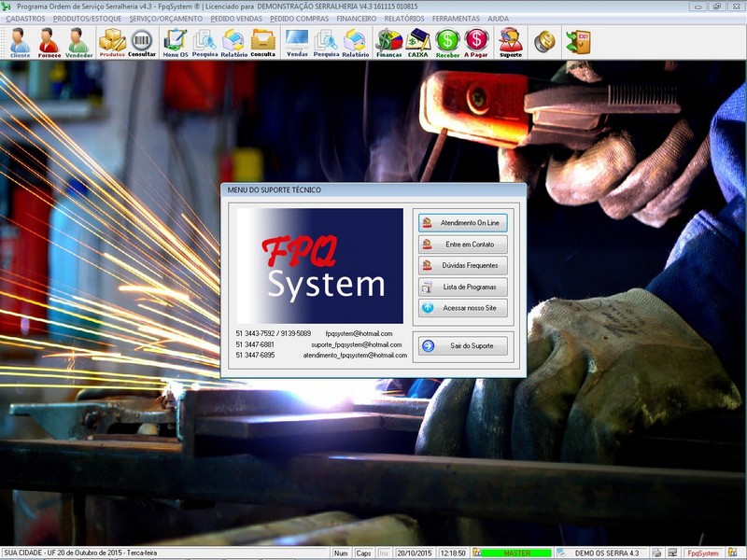Click Sair do Suporte button

(462, 346)
